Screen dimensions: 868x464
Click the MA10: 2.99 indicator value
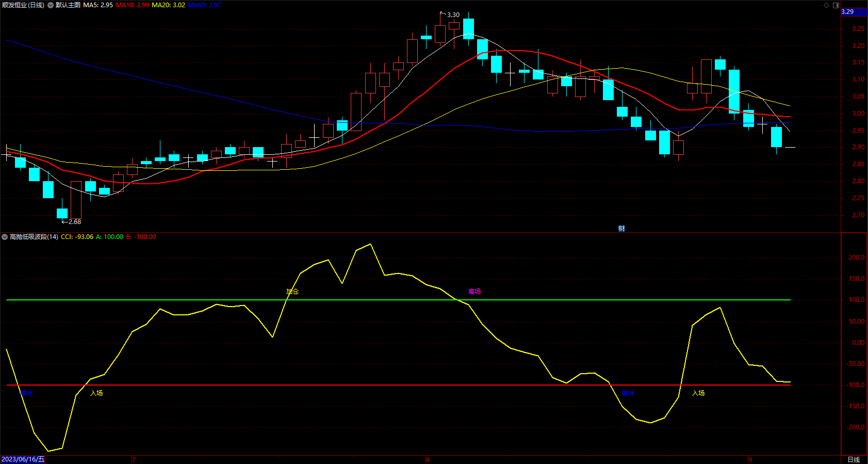[x=133, y=5]
